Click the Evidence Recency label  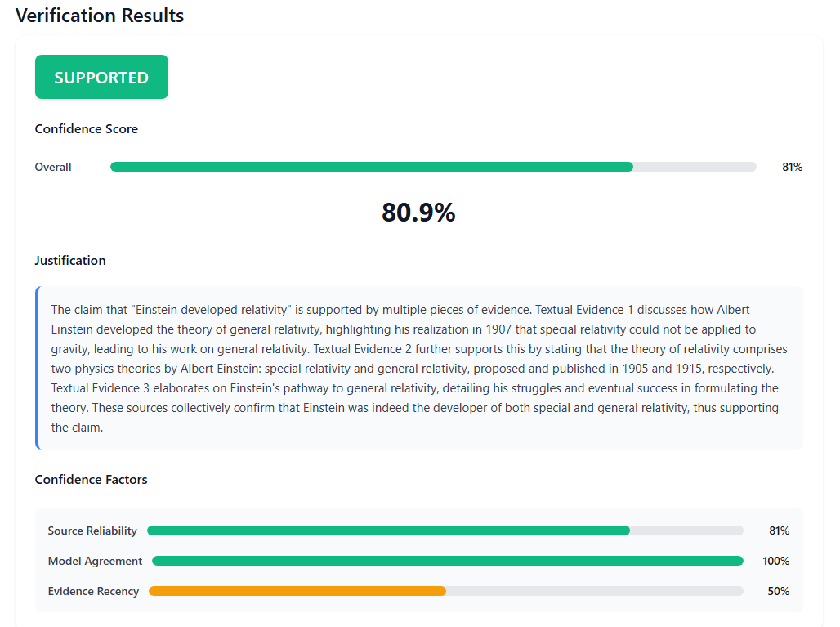click(96, 591)
